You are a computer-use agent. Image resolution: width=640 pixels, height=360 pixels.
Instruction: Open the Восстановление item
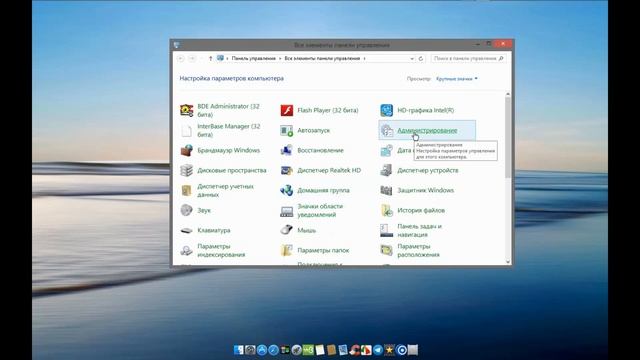(312, 150)
